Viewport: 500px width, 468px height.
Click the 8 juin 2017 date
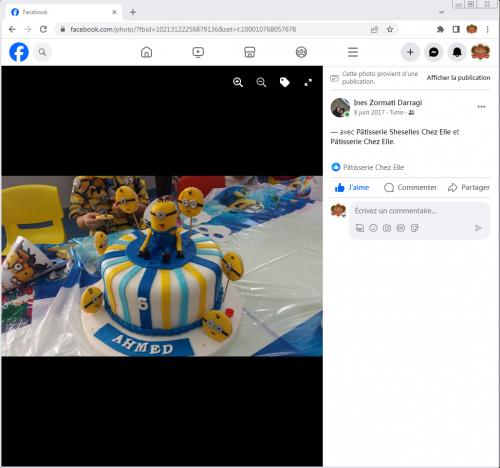coord(369,113)
